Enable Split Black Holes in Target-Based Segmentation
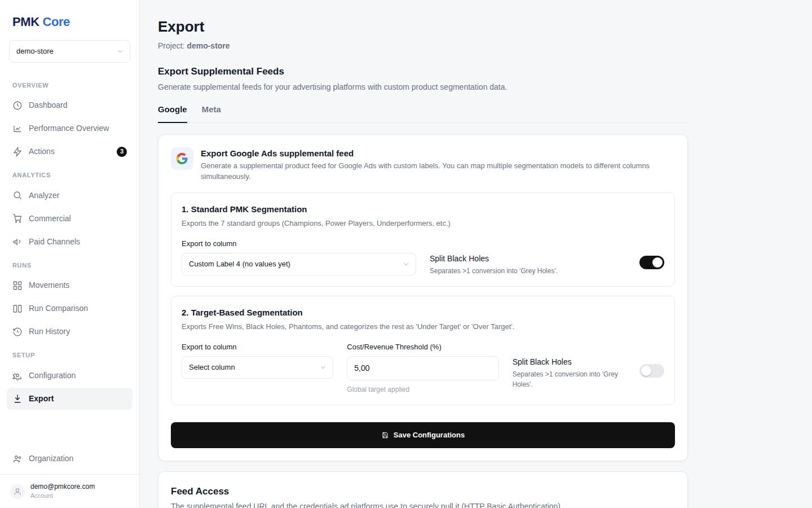The width and height of the screenshot is (812, 508). [x=652, y=371]
